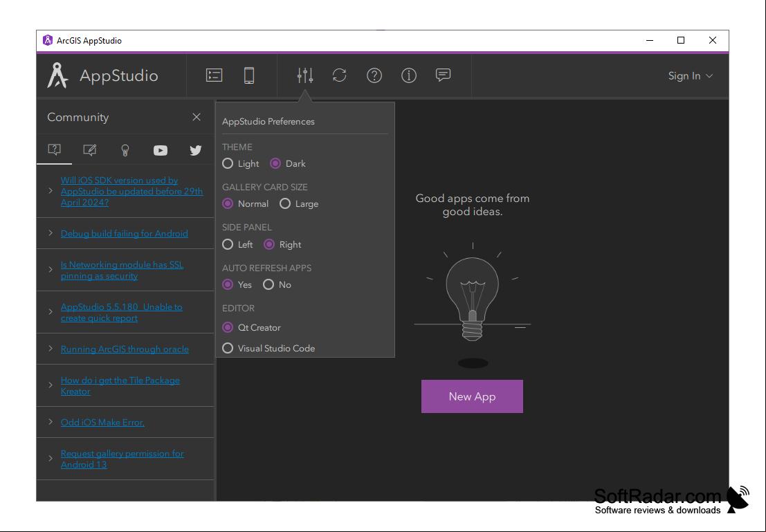Click the ArcGIS AppStudio title bar icon
766x532 pixels.
pos(47,41)
